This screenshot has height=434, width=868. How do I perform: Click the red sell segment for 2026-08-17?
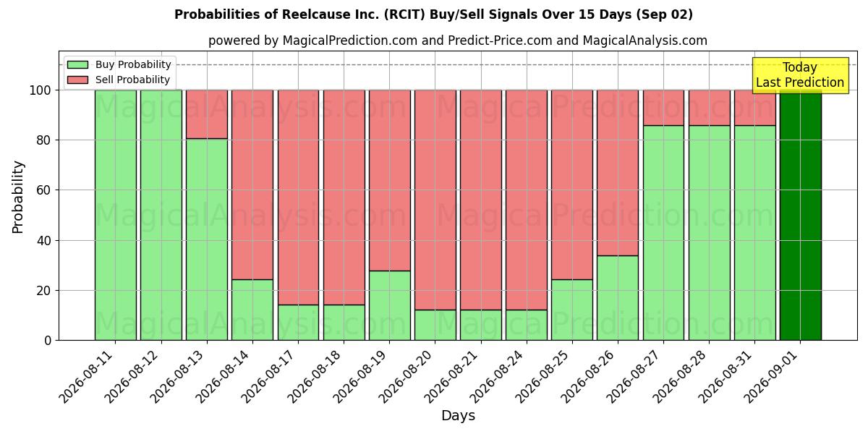pos(298,197)
